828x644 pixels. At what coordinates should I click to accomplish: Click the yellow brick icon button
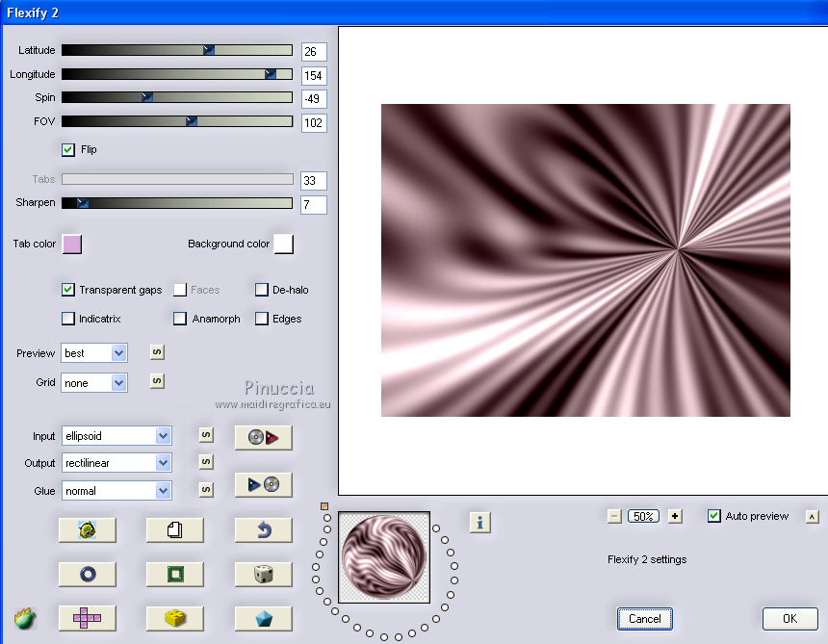coord(175,618)
